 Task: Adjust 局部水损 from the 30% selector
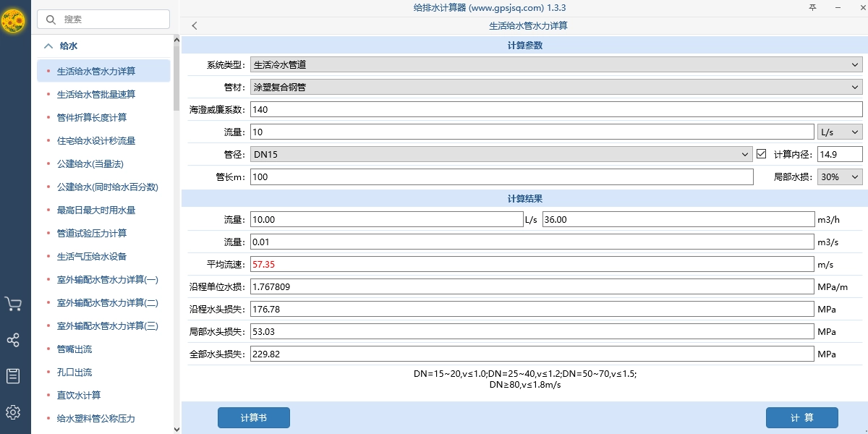[x=839, y=176]
